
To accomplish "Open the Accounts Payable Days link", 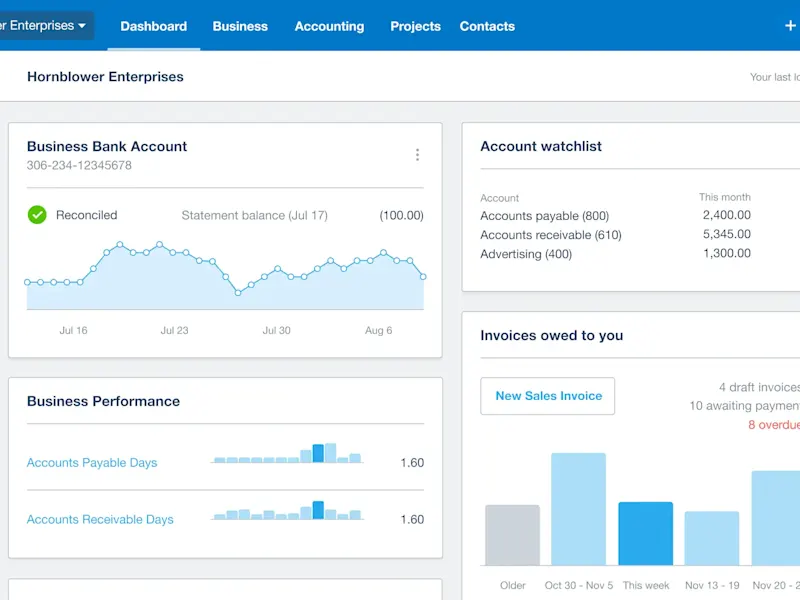I will pos(92,463).
